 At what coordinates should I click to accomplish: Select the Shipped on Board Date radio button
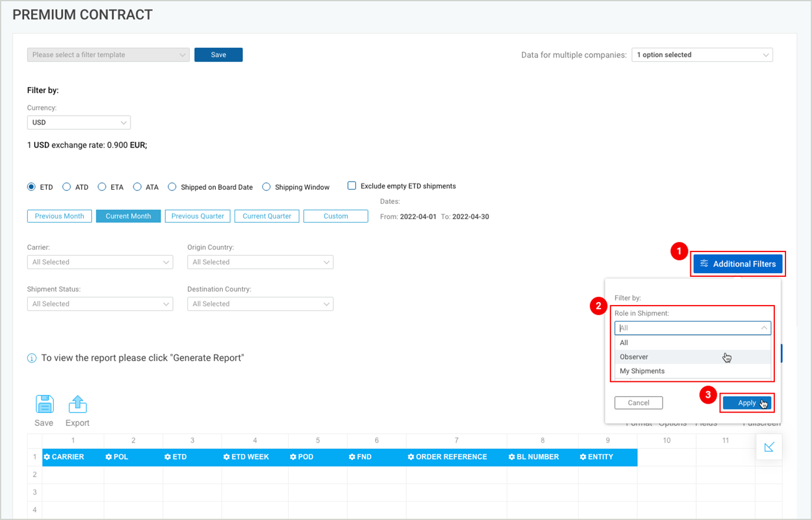click(x=172, y=187)
